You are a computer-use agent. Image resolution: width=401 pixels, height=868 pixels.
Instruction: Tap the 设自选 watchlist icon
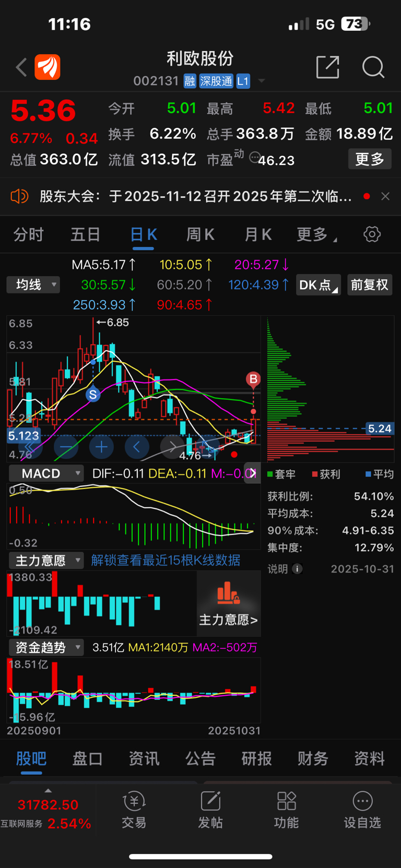pos(362,810)
